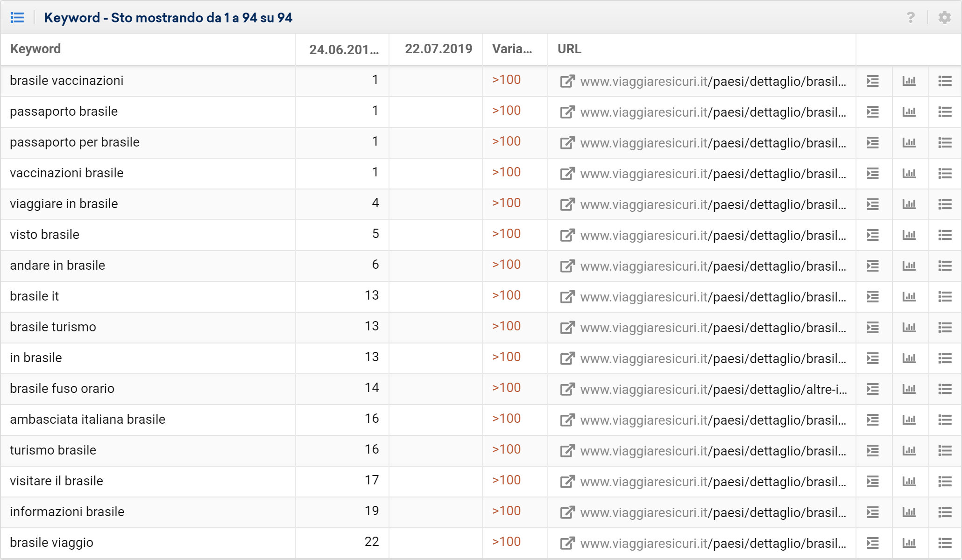Select keyword 'brasile viaggio'

(52, 543)
